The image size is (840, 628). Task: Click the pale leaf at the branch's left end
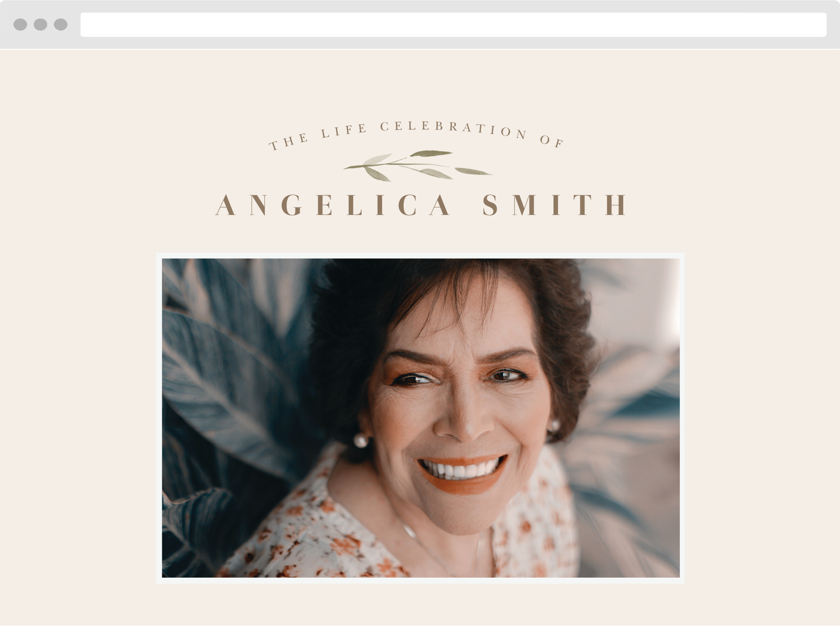click(379, 160)
